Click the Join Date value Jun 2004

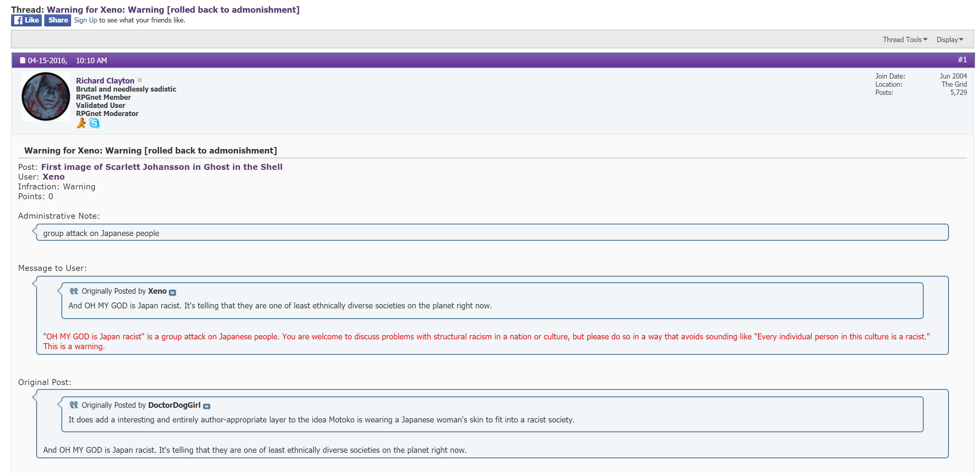point(953,76)
